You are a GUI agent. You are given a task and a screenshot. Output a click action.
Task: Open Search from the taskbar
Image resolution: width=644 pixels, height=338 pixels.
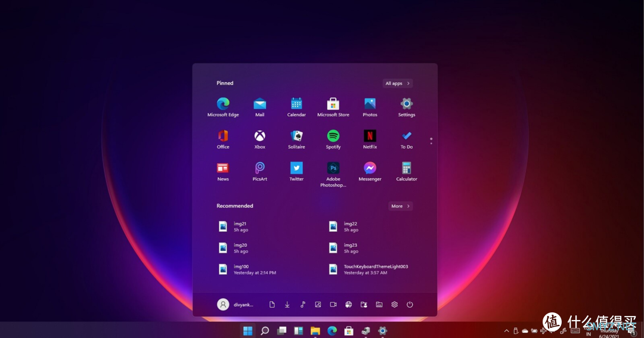265,331
